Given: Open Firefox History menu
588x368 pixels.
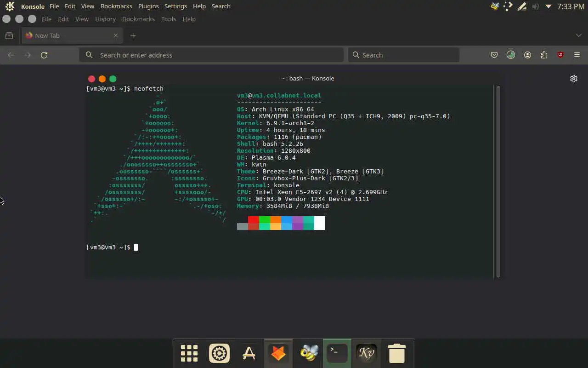Looking at the screenshot, I should click(105, 19).
